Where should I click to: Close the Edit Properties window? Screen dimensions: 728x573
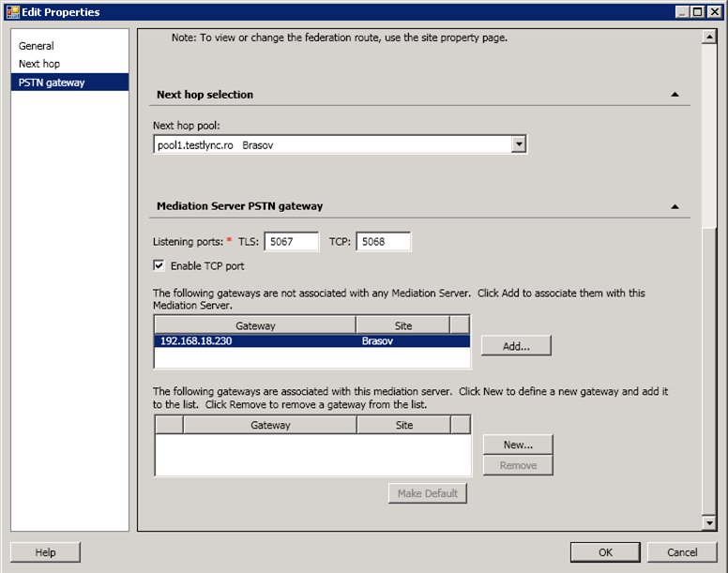tap(715, 12)
